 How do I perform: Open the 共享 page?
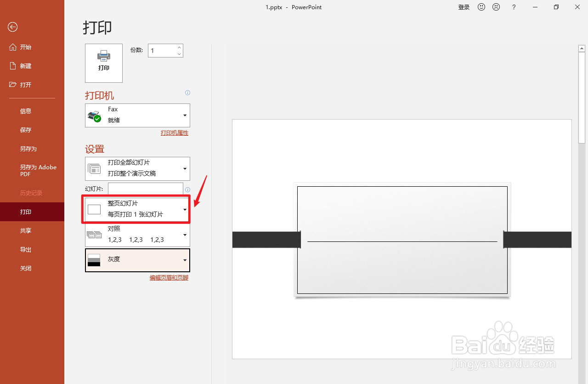32,231
